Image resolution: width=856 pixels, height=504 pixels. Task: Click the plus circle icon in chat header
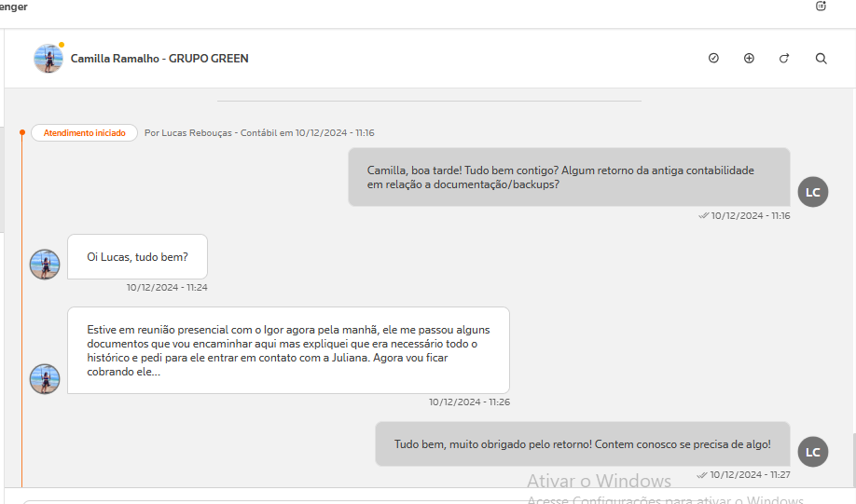click(x=749, y=59)
